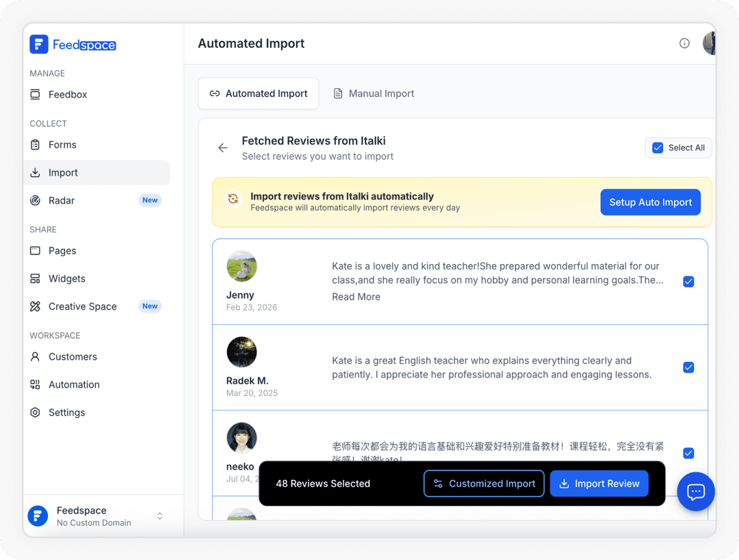Screen dimensions: 739x560
Task: Expand the Feedspace workspace switcher chevron
Action: pyautogui.click(x=159, y=516)
